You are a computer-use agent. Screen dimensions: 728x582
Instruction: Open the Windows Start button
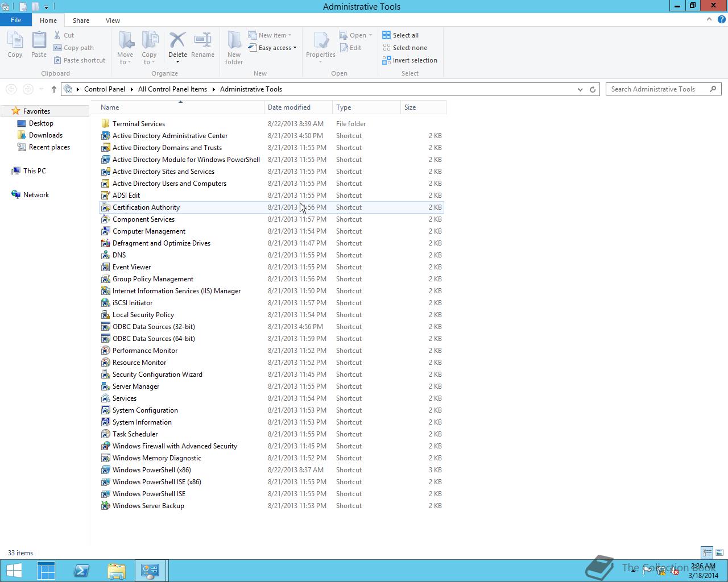point(14,571)
